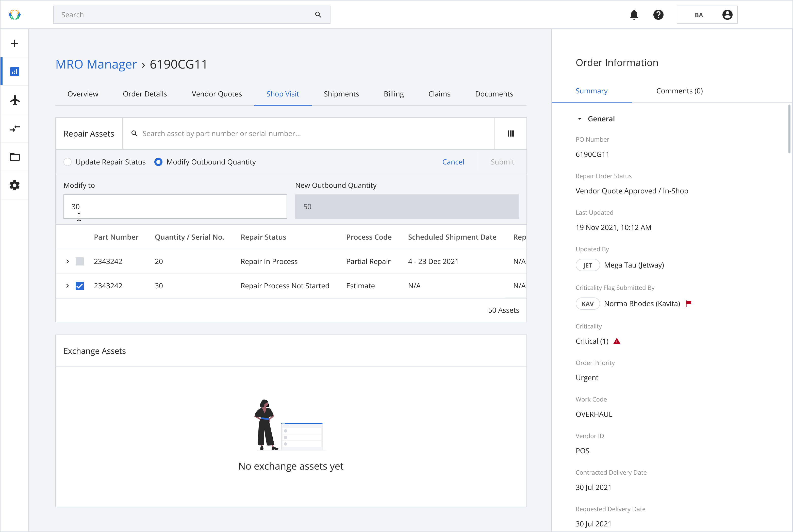Click the Norma Rhodes (Kavita) name

click(x=642, y=304)
